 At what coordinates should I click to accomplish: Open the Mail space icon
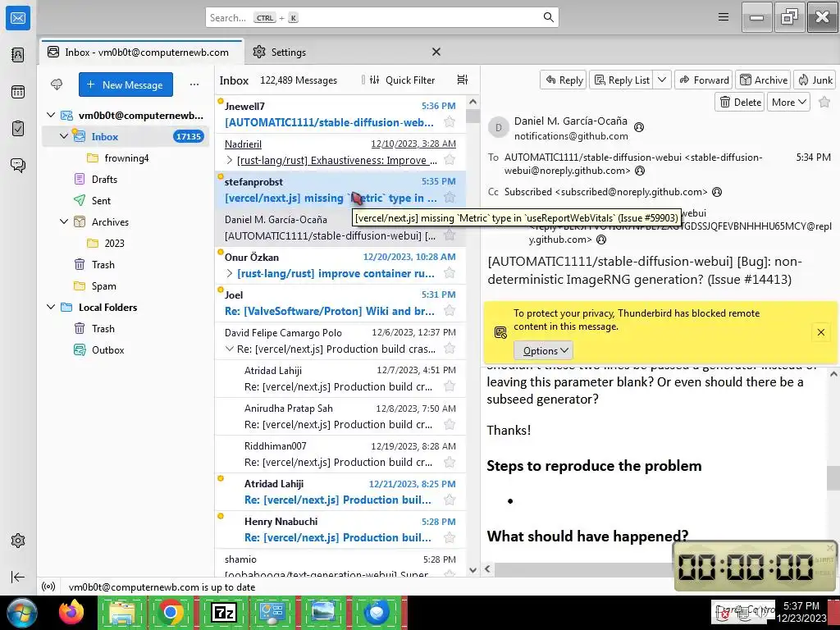click(x=18, y=18)
